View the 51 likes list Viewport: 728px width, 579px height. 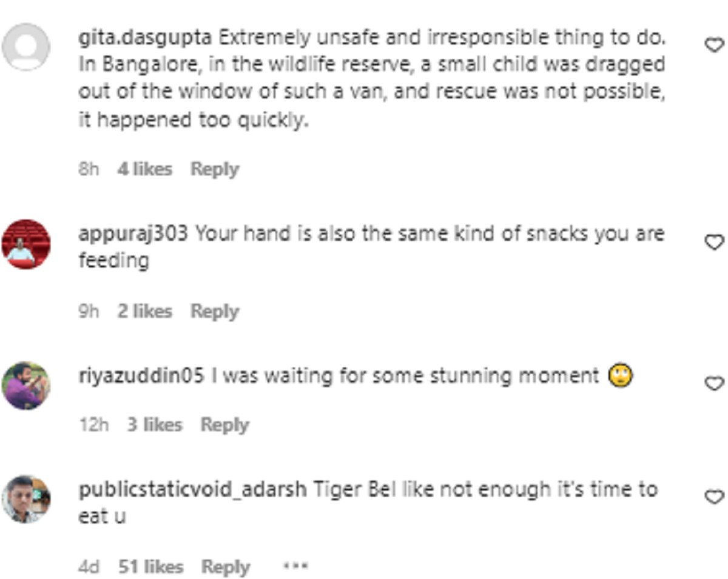(150, 567)
